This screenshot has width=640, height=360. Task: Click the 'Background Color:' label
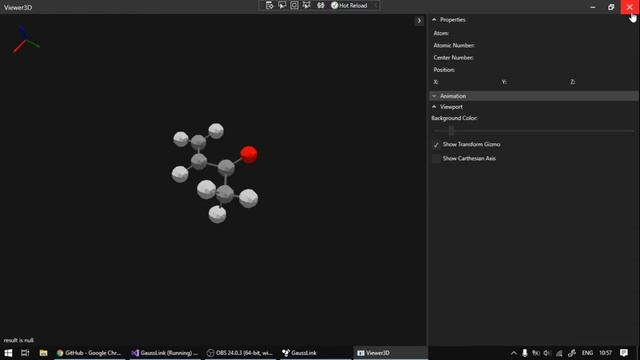454,118
